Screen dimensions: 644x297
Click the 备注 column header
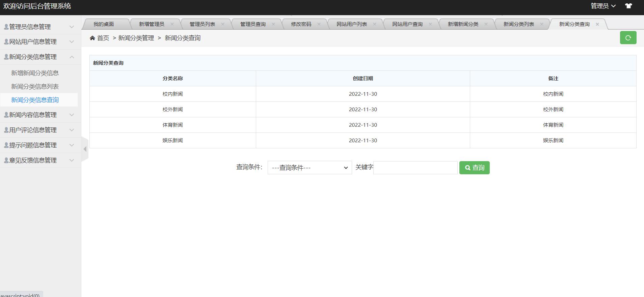tap(553, 79)
